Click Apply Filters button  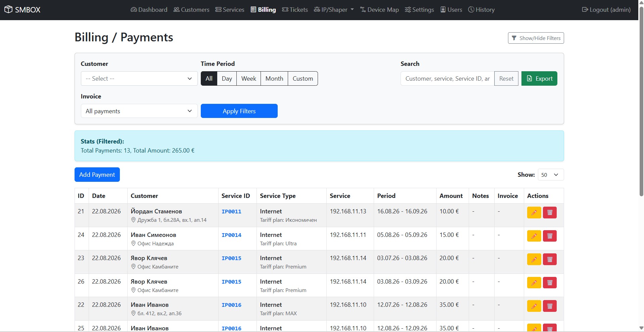[x=239, y=111]
